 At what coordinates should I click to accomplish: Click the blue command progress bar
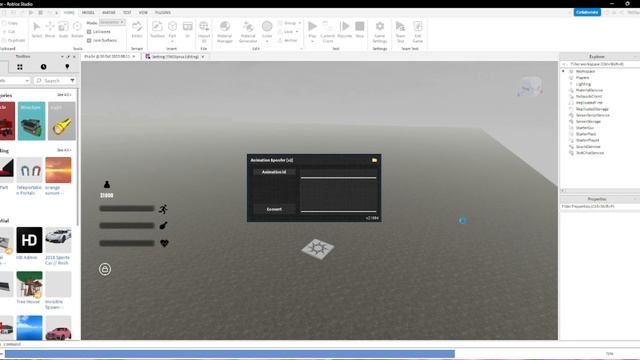tap(229, 353)
